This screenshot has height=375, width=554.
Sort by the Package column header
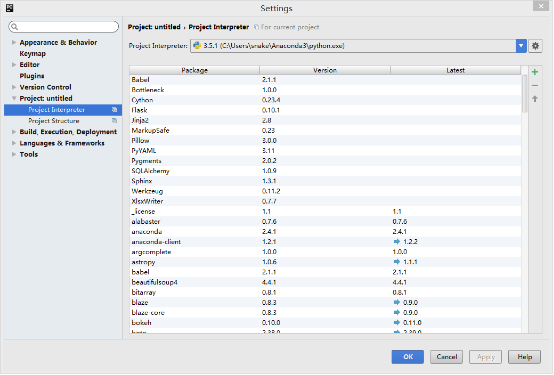(194, 70)
